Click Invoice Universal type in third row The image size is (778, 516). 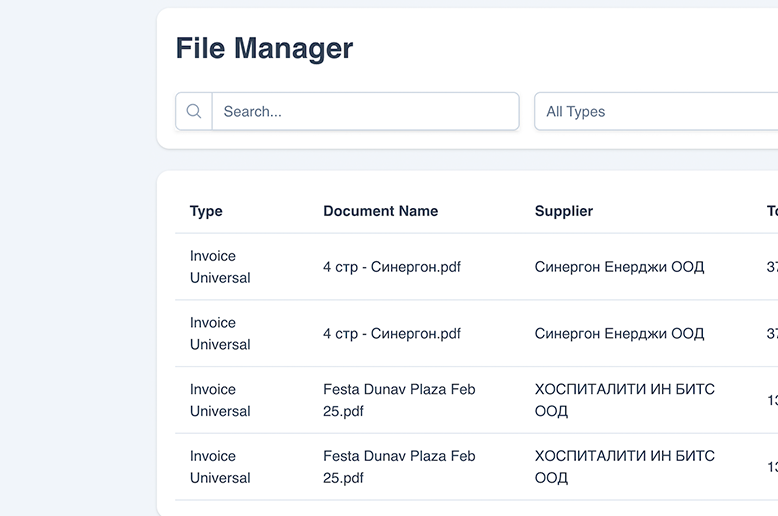220,400
